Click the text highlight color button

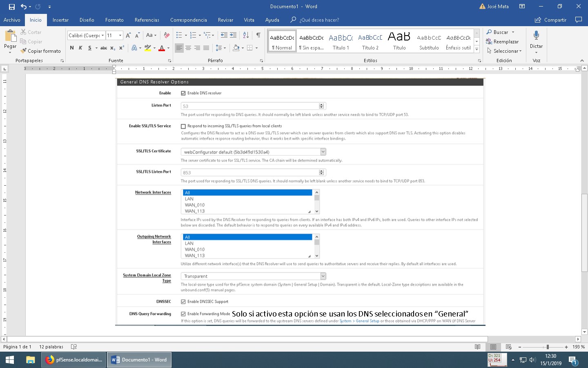click(x=147, y=48)
